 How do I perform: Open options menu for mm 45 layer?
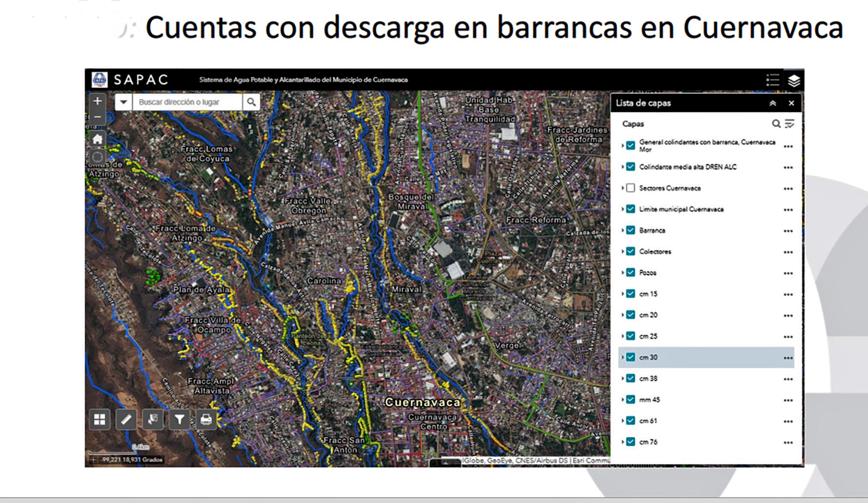[788, 400]
